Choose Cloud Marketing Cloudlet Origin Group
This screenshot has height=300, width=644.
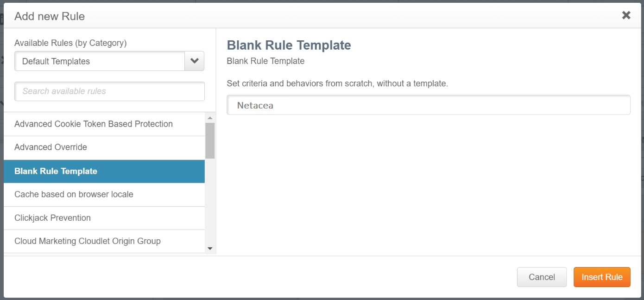(x=88, y=241)
